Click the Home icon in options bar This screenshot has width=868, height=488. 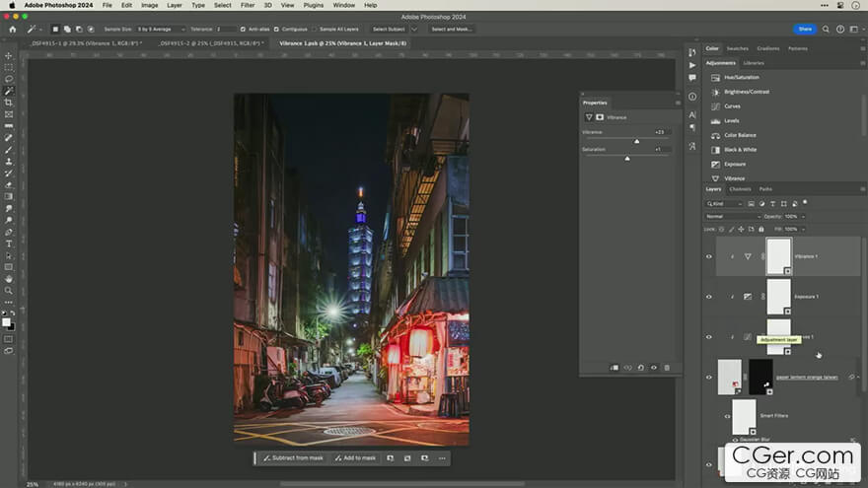[x=13, y=30]
